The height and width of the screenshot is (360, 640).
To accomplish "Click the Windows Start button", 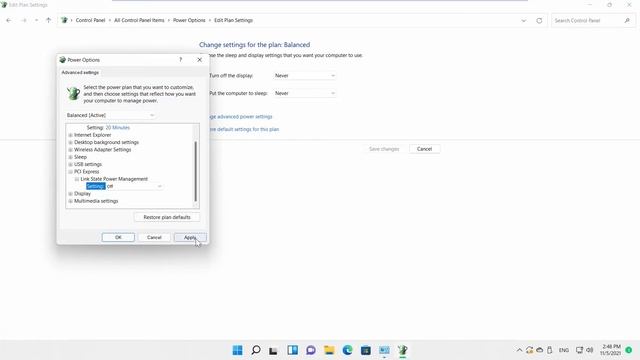I will tap(237, 350).
